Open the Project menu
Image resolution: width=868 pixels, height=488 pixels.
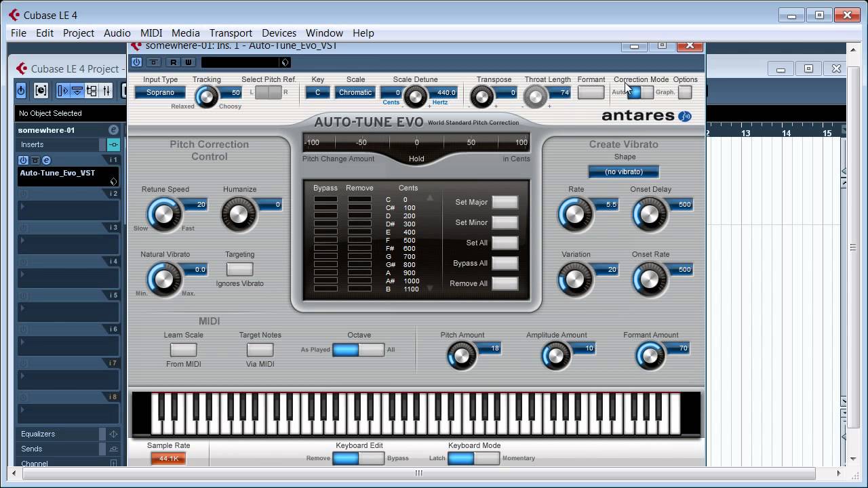coord(79,33)
